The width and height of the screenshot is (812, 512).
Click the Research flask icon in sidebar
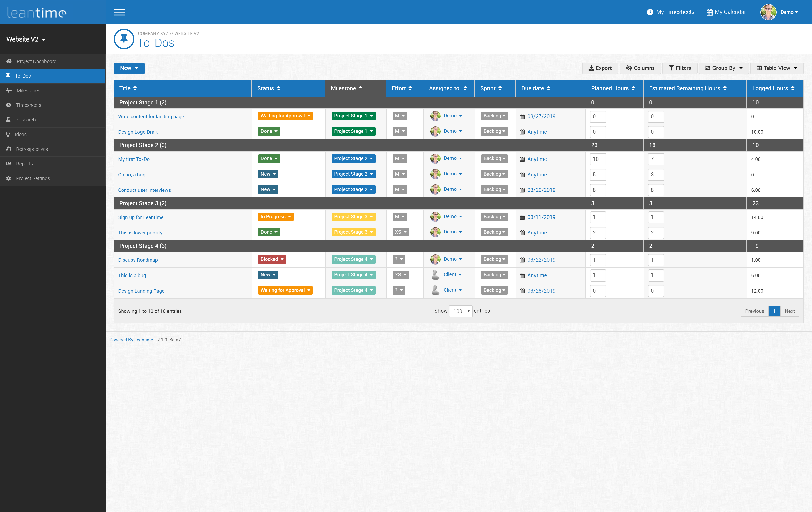(x=9, y=120)
